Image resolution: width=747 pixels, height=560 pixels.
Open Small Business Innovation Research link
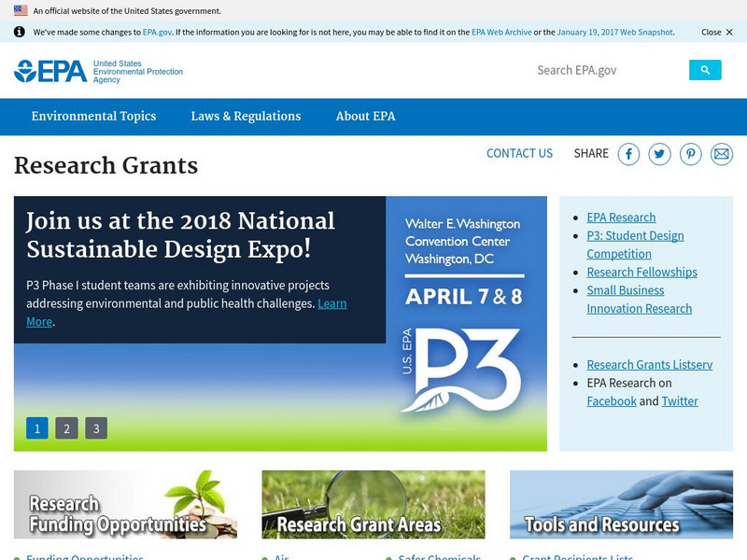pyautogui.click(x=640, y=300)
